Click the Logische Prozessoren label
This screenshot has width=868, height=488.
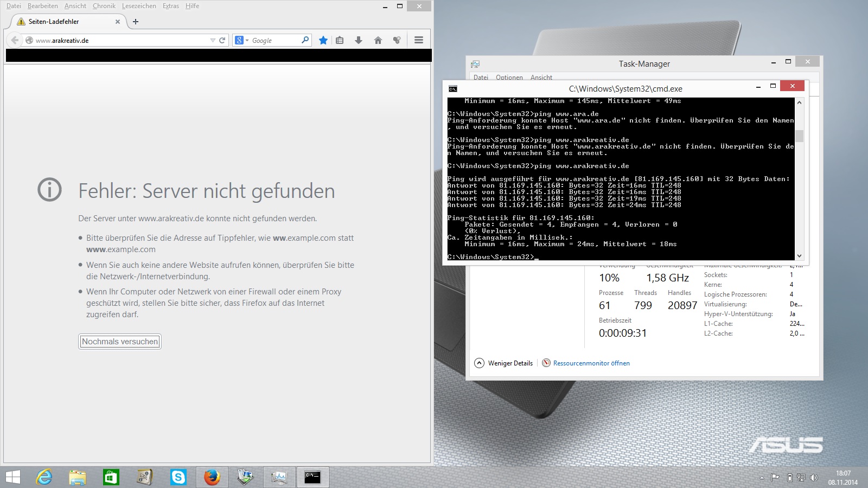tap(736, 294)
